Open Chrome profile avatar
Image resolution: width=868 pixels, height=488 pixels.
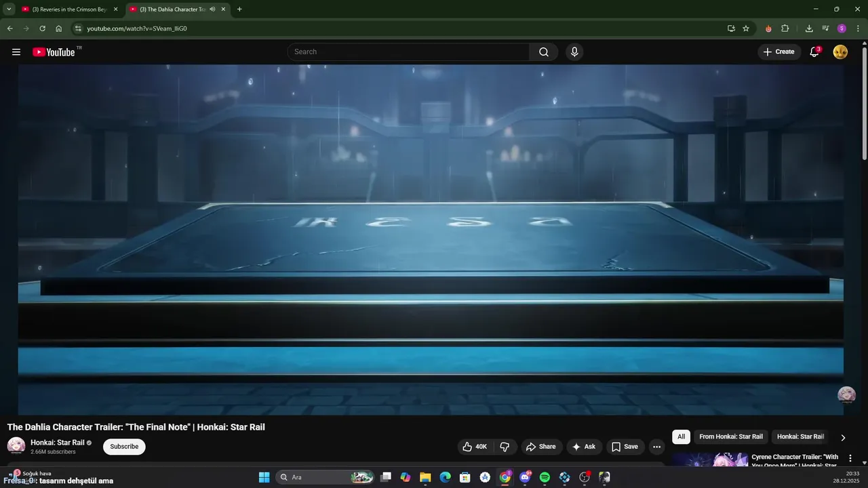coord(842,28)
